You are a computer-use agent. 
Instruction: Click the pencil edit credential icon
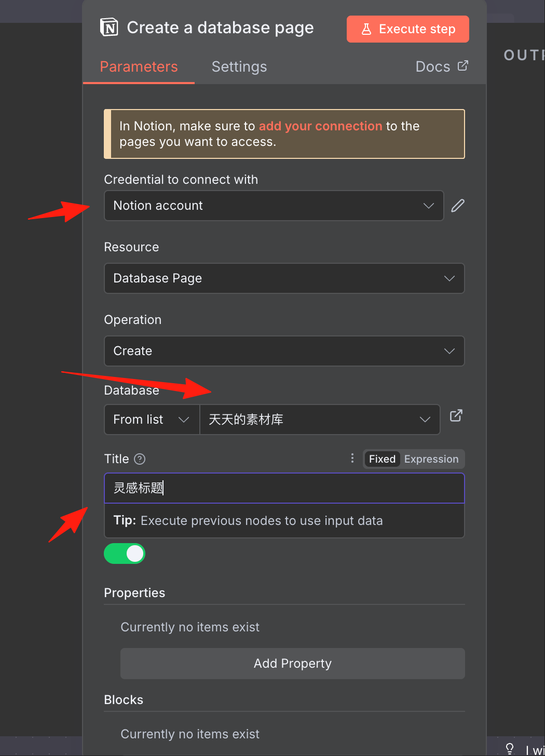pos(458,206)
